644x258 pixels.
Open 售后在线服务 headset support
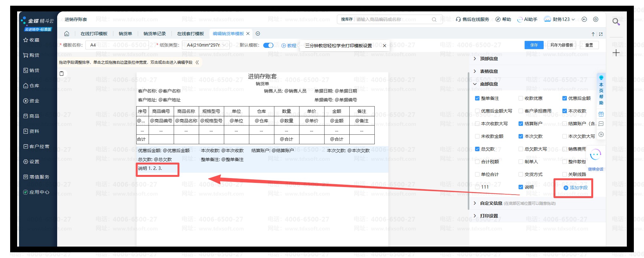pos(472,19)
